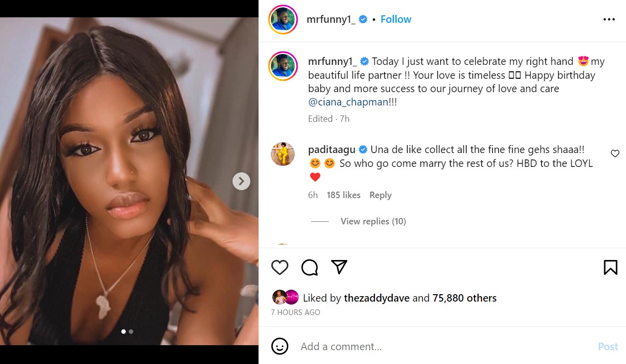This screenshot has height=364, width=626.
Task: Open the emoji picker smiley icon
Action: [x=280, y=346]
